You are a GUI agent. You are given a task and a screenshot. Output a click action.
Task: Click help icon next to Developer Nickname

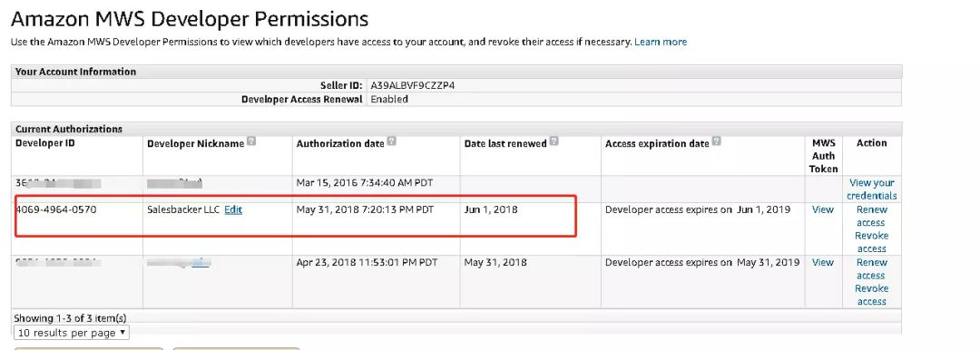[251, 141]
